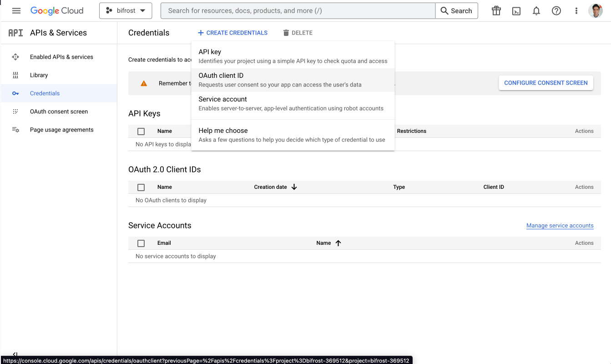The width and height of the screenshot is (611, 364).
Task: Tick the Service Accounts header checkbox
Action: (141, 243)
